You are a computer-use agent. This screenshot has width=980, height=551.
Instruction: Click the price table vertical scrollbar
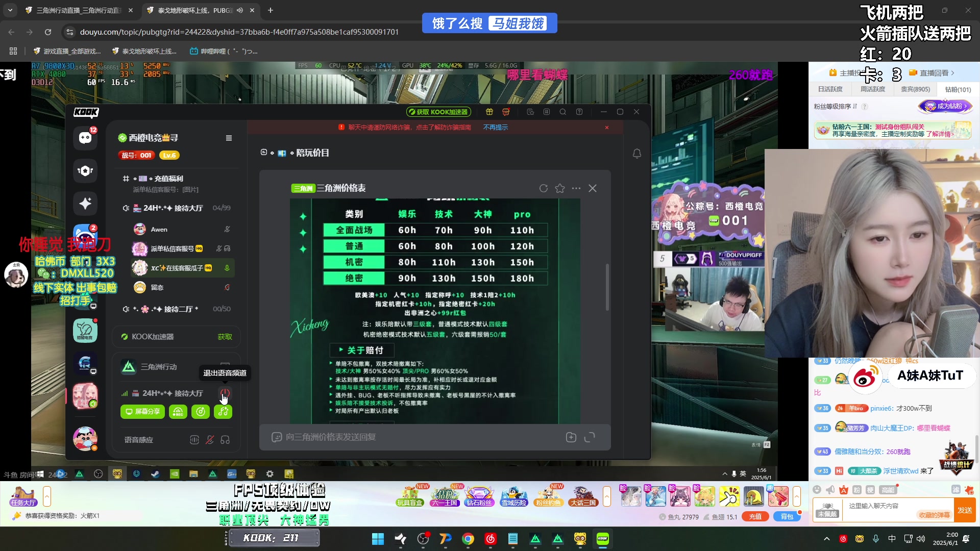coord(607,287)
